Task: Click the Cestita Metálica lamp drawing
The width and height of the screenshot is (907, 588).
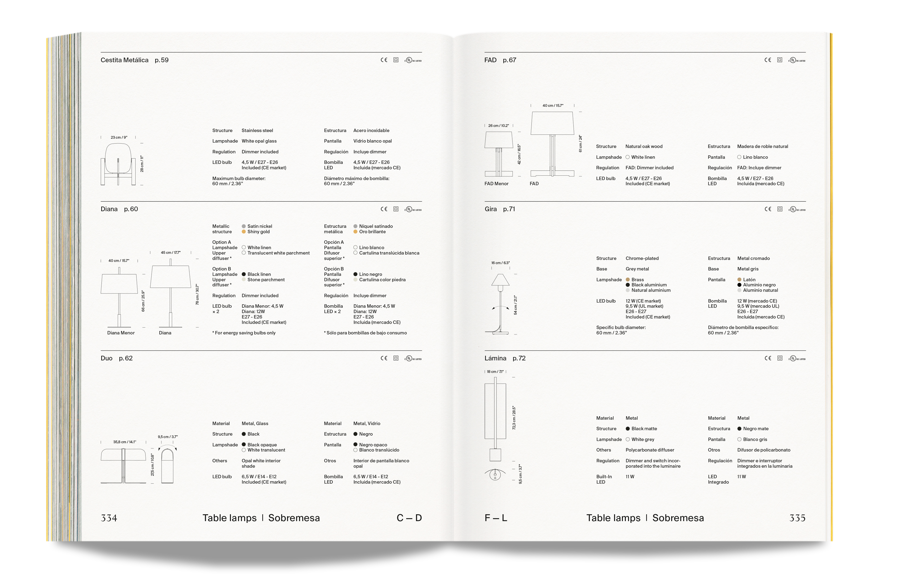Action: pos(118,164)
